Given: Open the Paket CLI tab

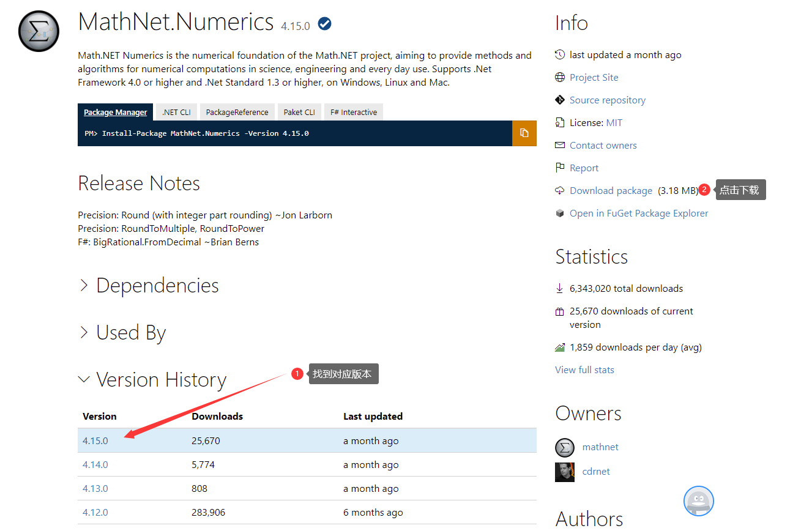Looking at the screenshot, I should [x=299, y=112].
